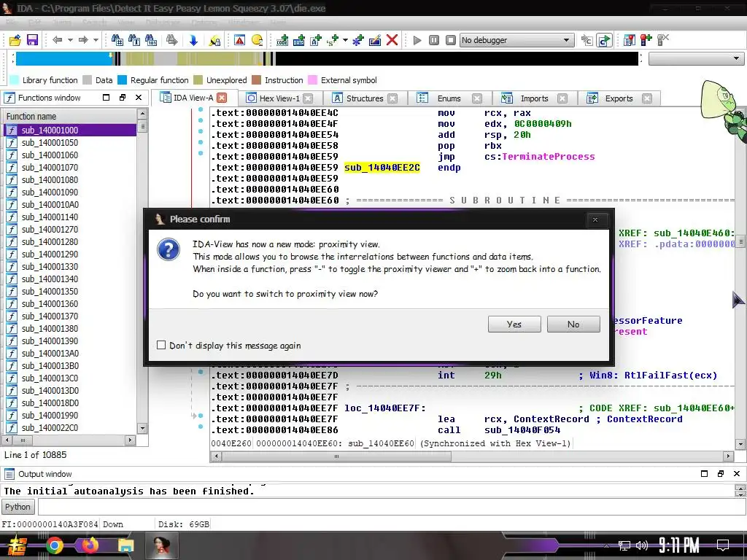
Task: Click the blue asterisk toolbar icon
Action: 357,40
